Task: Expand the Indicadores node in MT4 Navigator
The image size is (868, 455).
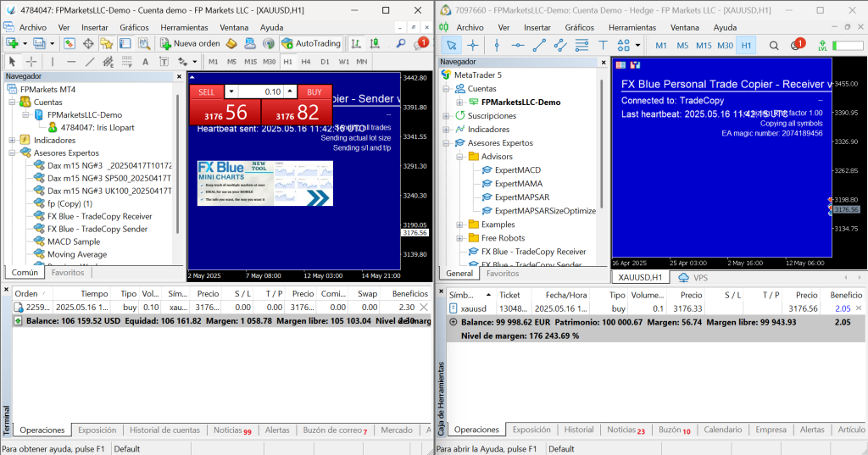Action: pyautogui.click(x=12, y=140)
